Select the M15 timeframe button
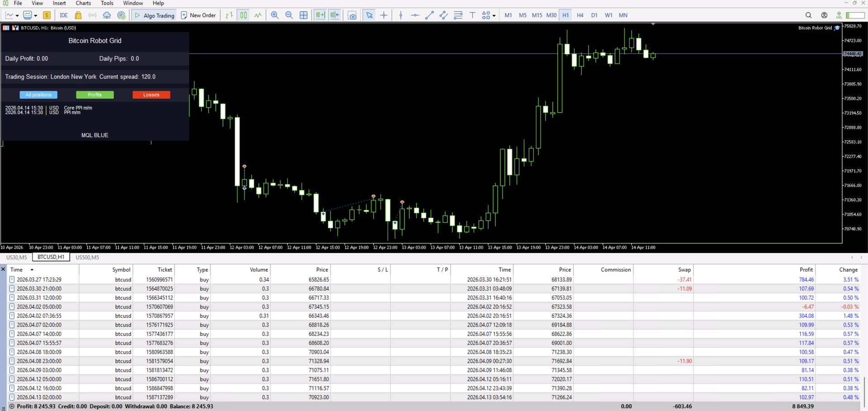This screenshot has height=411, width=868. tap(537, 15)
